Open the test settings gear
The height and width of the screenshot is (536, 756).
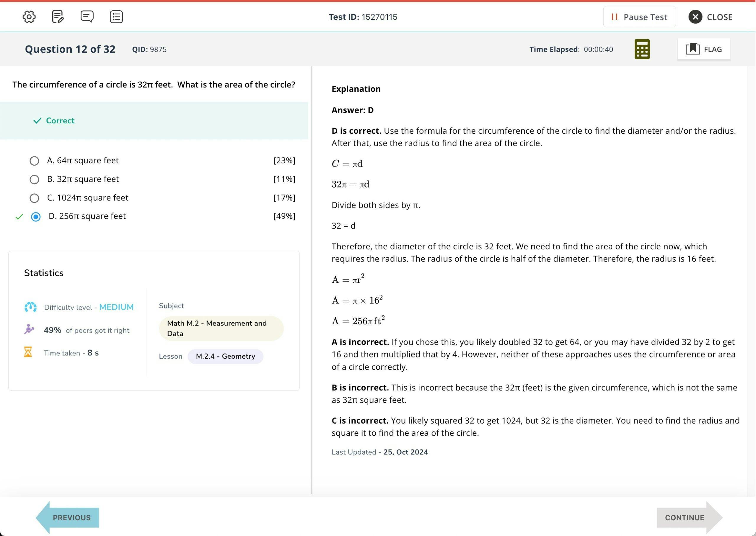[29, 17]
